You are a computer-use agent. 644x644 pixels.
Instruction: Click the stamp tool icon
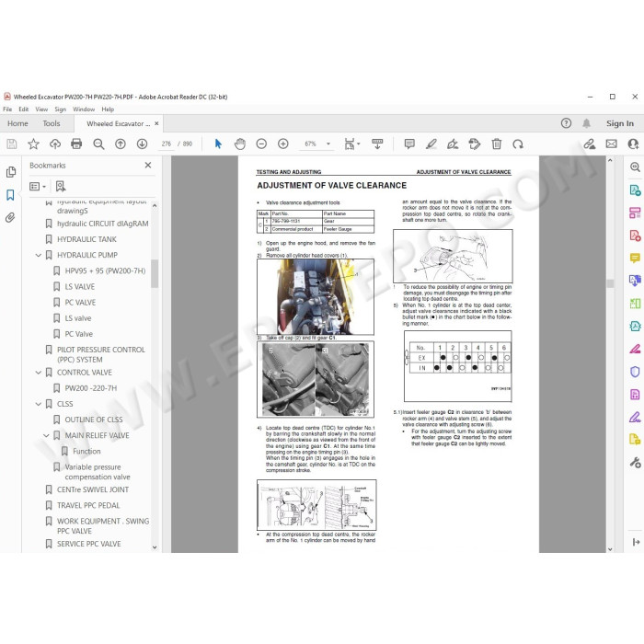[475, 144]
